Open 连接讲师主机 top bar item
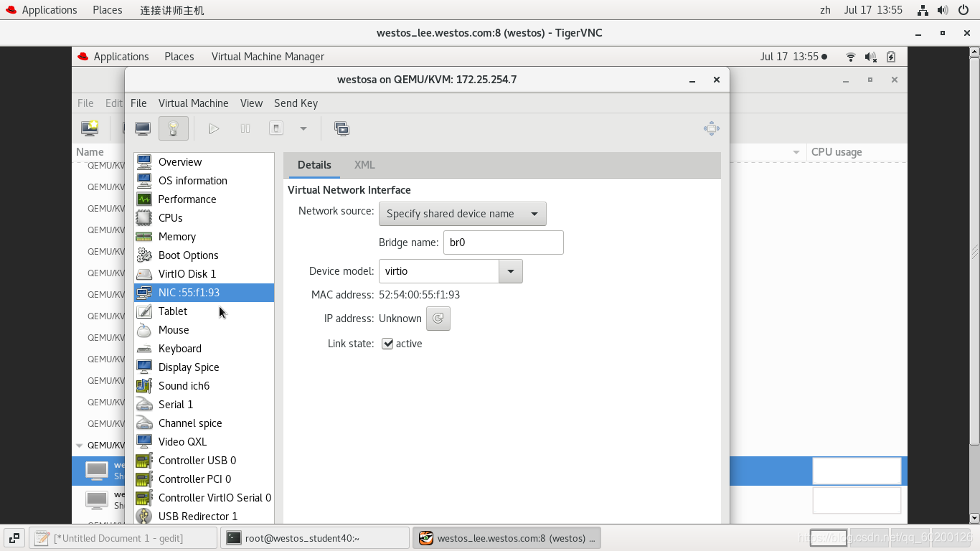Image resolution: width=980 pixels, height=551 pixels. [172, 10]
